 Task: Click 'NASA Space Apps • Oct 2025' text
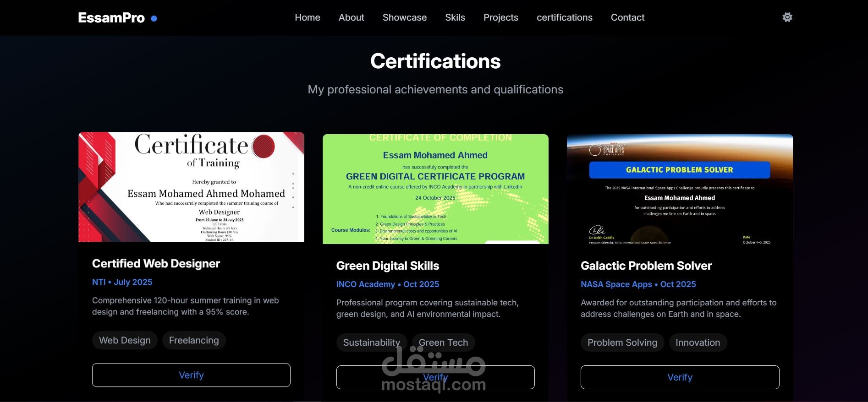638,284
